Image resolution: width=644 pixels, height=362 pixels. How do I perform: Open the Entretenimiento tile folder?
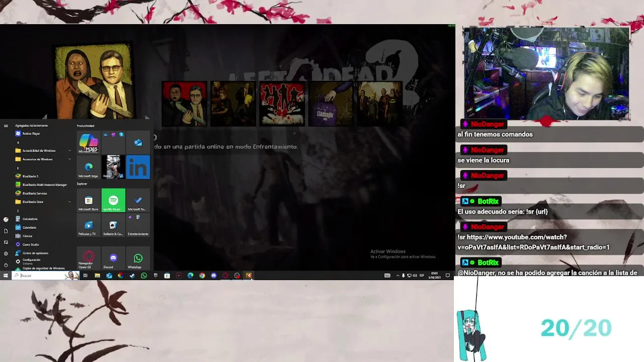pyautogui.click(x=138, y=225)
